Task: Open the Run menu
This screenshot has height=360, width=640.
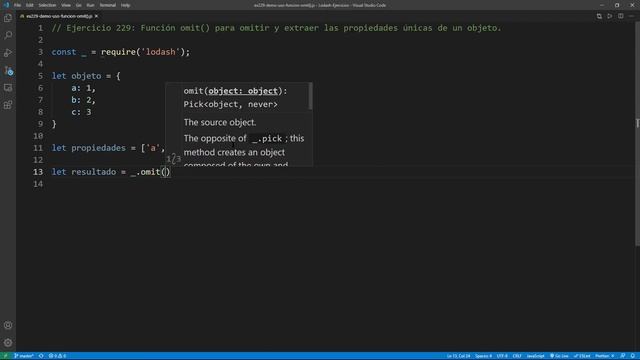Action: (x=90, y=5)
